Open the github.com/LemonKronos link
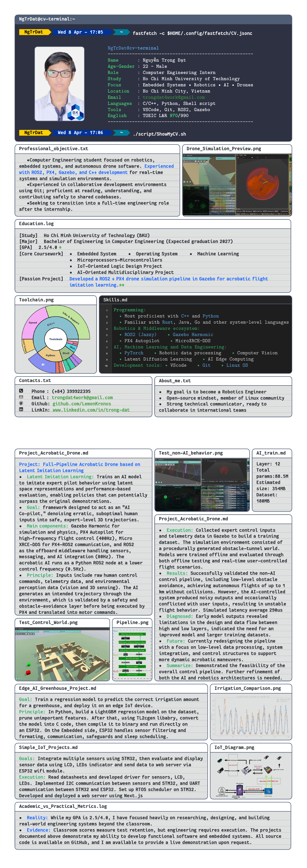This screenshot has height=868, width=307. (82, 404)
